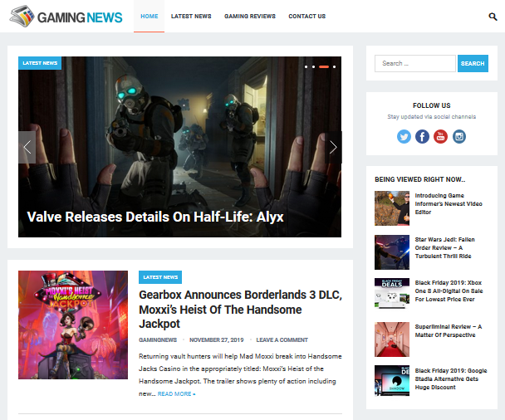Open Superliminal review thumbnail
This screenshot has height=420, width=505.
pyautogui.click(x=392, y=339)
